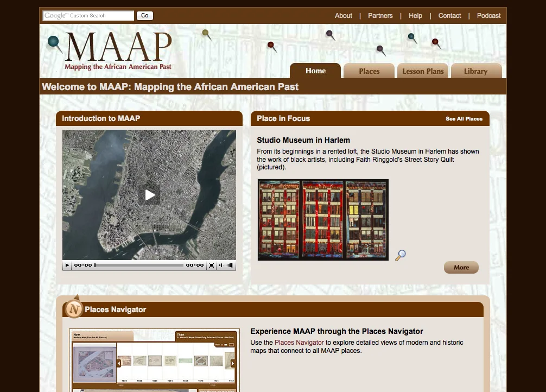This screenshot has width=546, height=392.
Task: Play the MAAP introduction video
Action: (150, 195)
